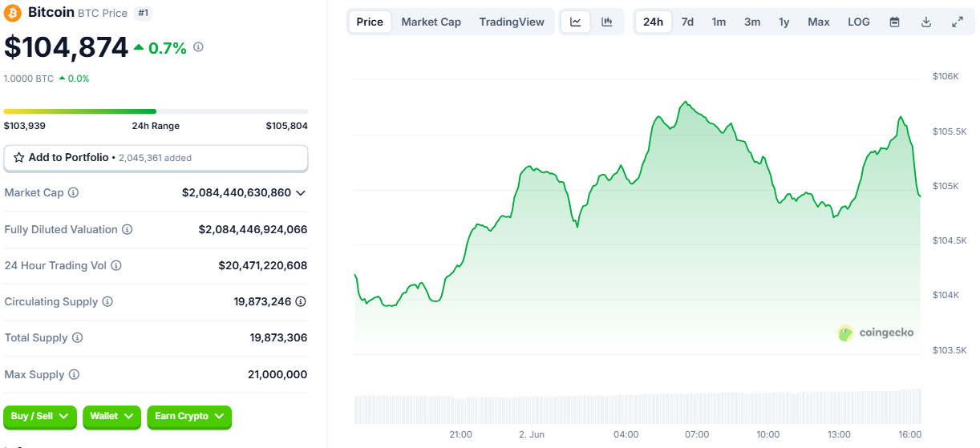Switch to the Market Cap tab

point(431,22)
